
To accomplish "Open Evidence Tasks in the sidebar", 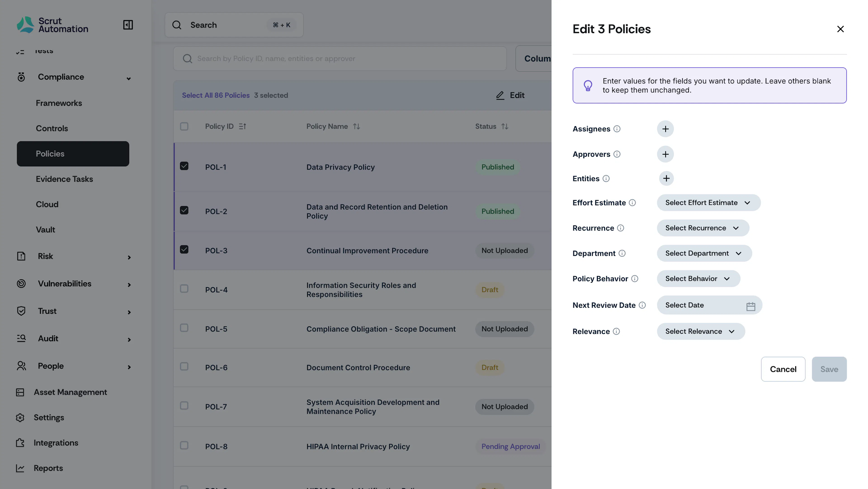I will point(64,179).
